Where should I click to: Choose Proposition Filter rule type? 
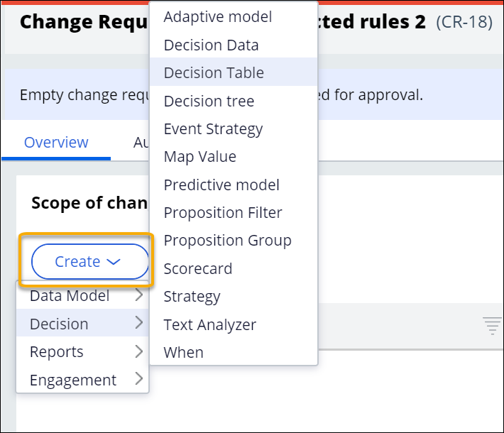223,212
